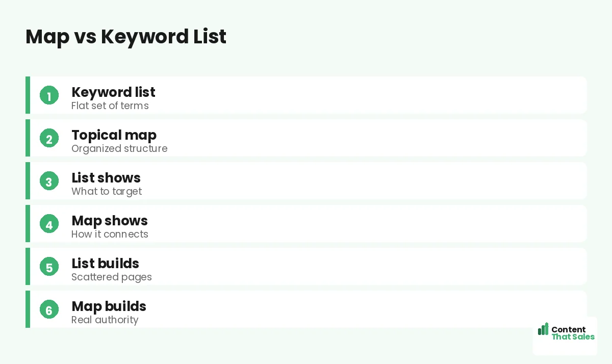Click the 'Map shows' heading

coord(110,221)
